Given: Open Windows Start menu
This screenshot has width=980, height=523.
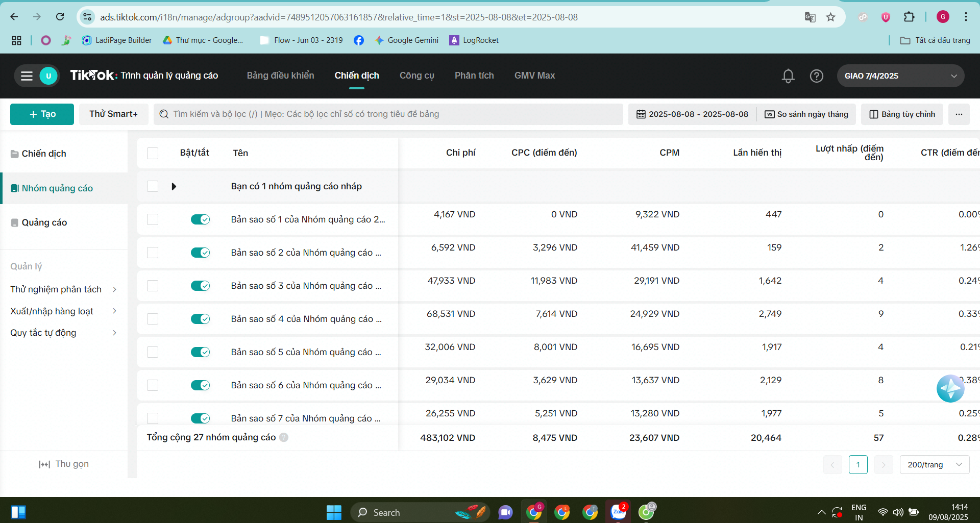Looking at the screenshot, I should click(334, 512).
